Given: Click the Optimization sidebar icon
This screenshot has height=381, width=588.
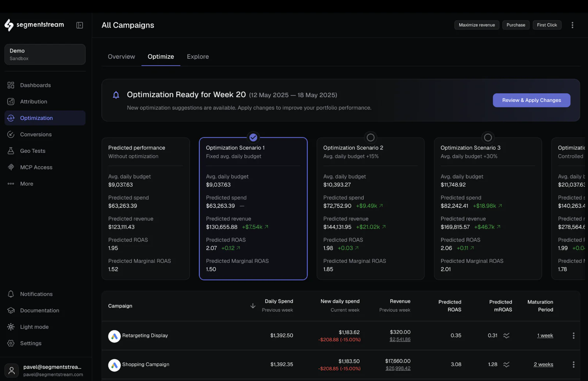Looking at the screenshot, I should (11, 118).
